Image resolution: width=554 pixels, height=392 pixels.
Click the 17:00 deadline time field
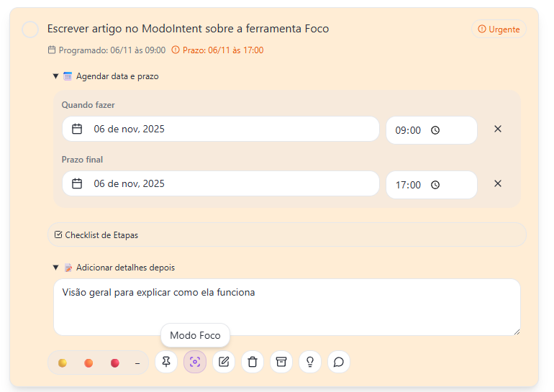click(x=431, y=185)
